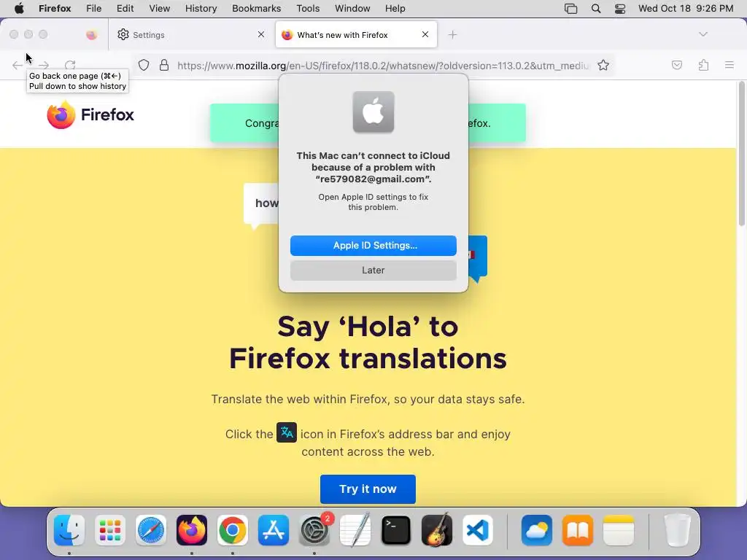Close the What's new with Firefox tab
The height and width of the screenshot is (560, 747).
[x=425, y=34]
